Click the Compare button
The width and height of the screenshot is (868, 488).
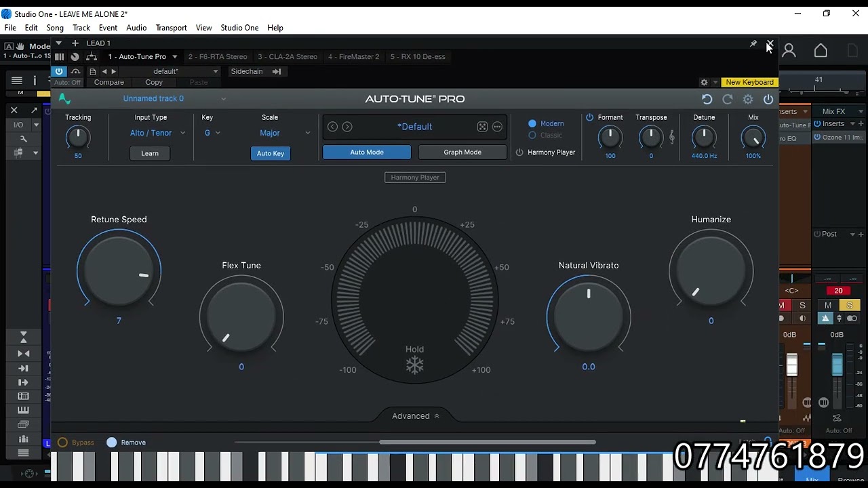tap(109, 82)
